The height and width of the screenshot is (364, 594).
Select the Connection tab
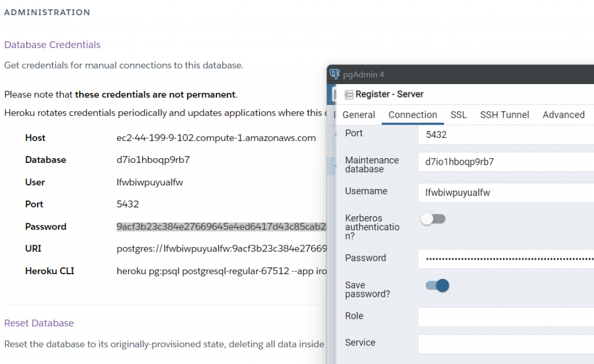(412, 115)
